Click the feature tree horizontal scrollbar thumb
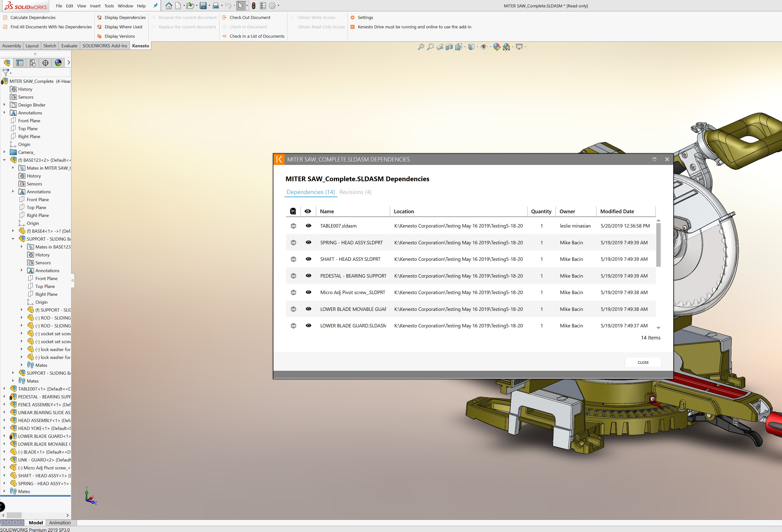Image resolution: width=782 pixels, height=532 pixels. tap(14, 515)
